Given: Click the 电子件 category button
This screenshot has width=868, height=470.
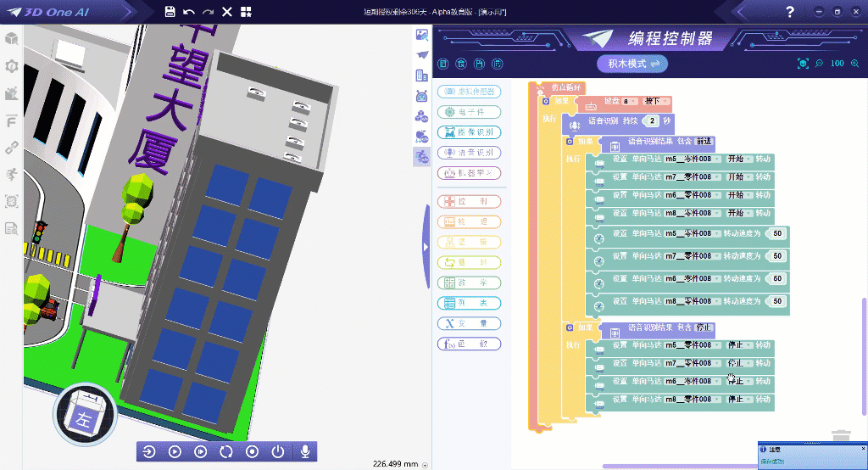Looking at the screenshot, I should point(469,112).
